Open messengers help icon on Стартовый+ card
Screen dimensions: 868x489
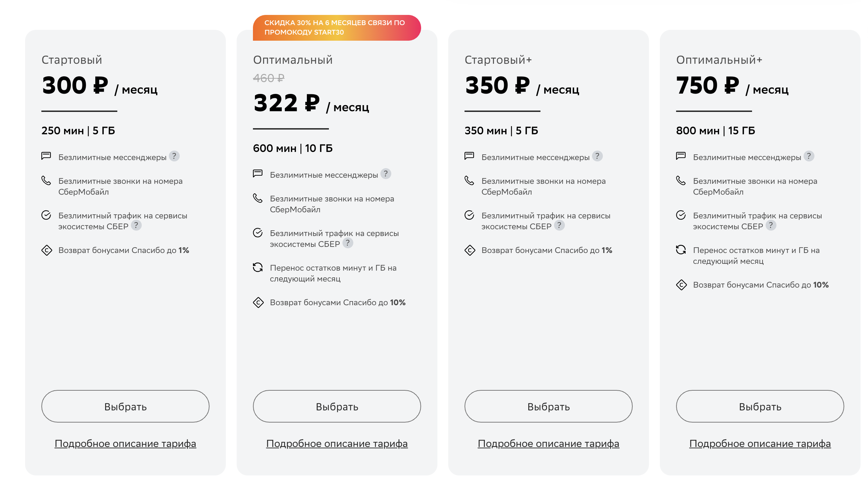(x=597, y=157)
